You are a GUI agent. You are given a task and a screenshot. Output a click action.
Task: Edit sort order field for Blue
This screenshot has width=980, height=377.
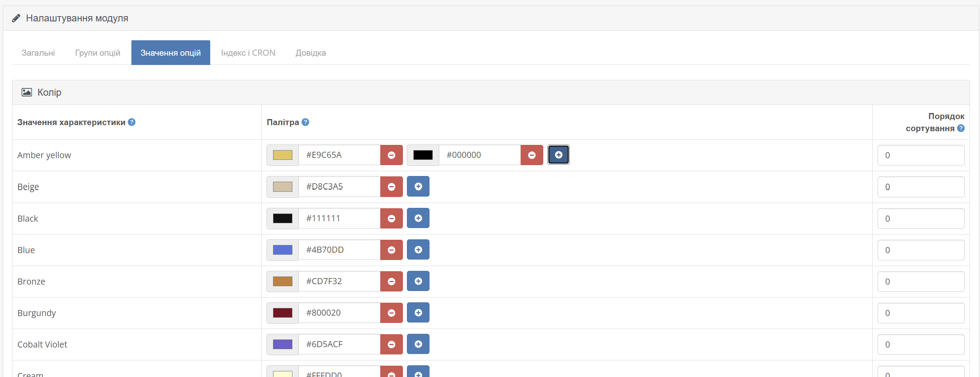click(x=921, y=250)
